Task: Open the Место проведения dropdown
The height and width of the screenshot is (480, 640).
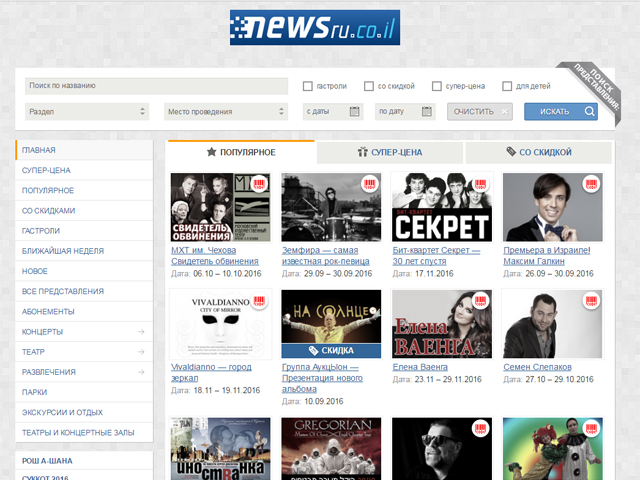Action: 226,111
